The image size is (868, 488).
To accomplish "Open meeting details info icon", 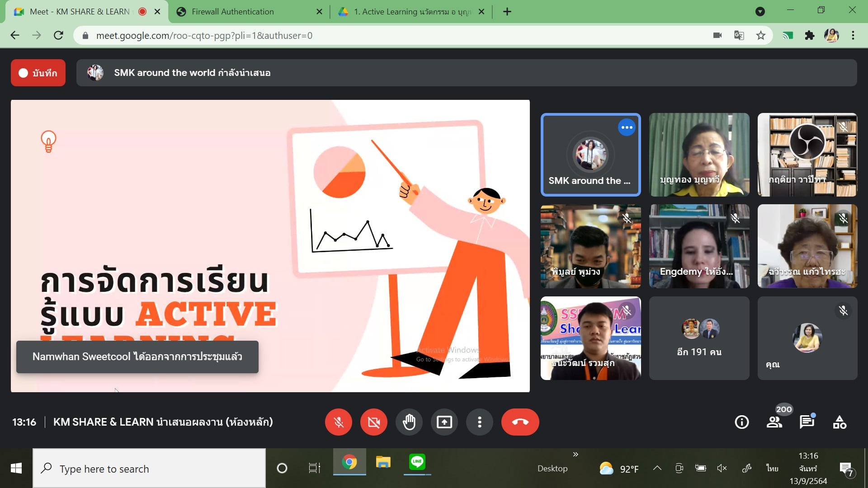I will (741, 422).
